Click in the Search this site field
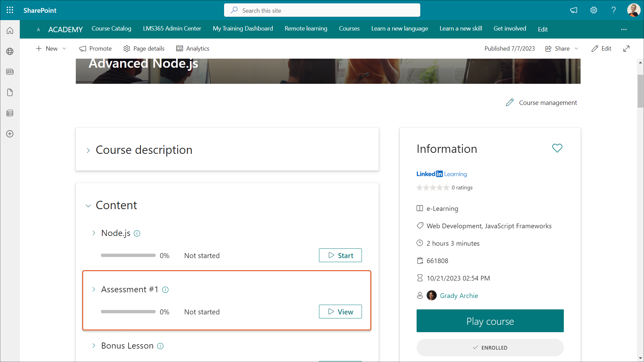 point(322,10)
